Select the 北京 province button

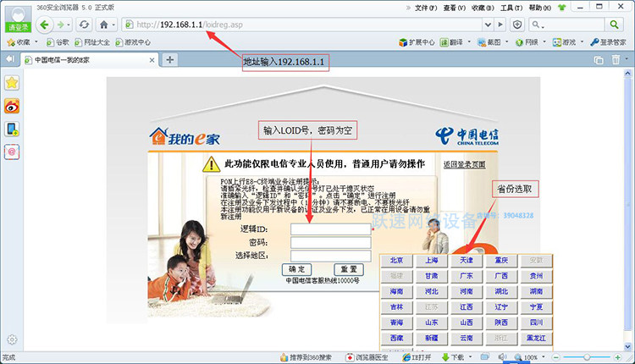click(396, 261)
